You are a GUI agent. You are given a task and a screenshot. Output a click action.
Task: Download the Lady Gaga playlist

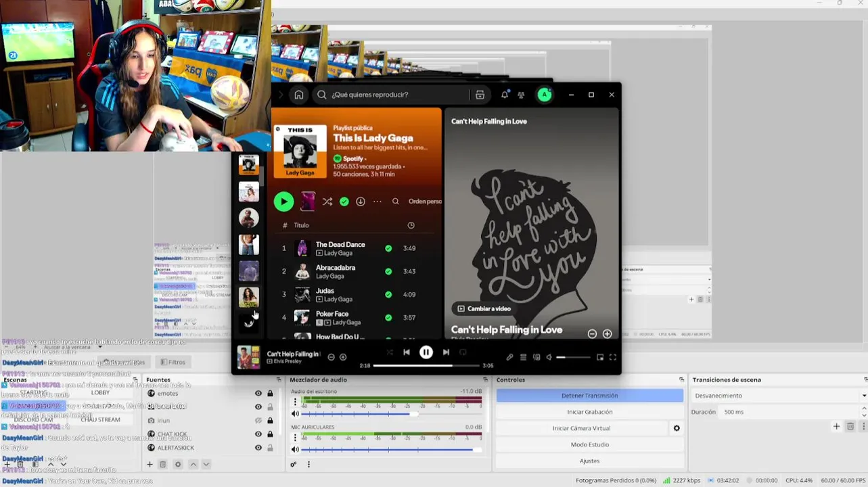[361, 202]
